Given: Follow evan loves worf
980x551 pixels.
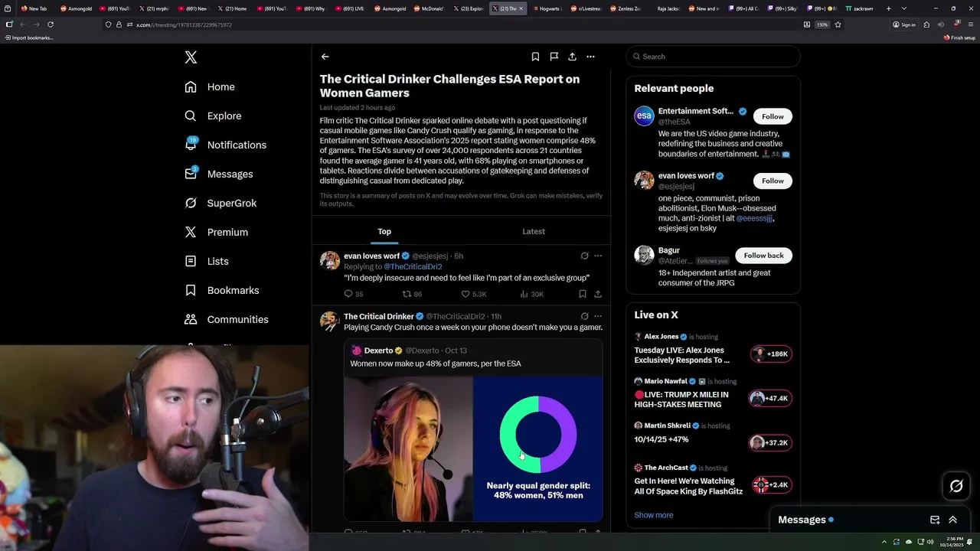Looking at the screenshot, I should (x=773, y=181).
